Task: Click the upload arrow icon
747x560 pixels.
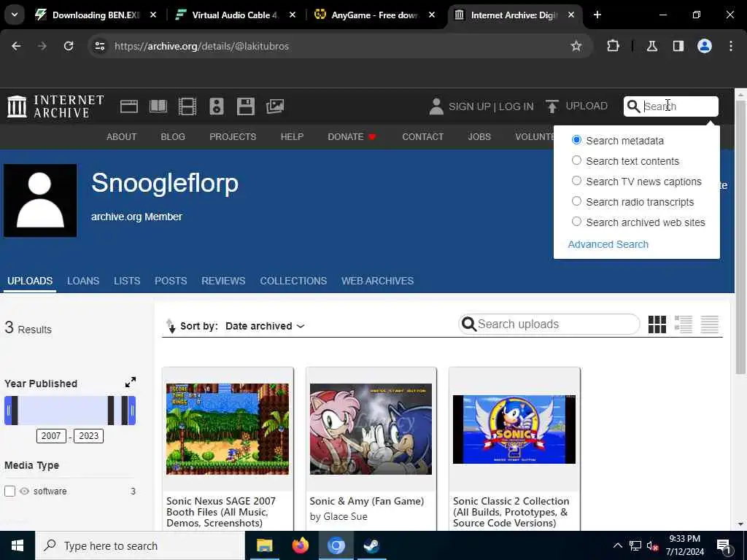Action: (x=551, y=106)
